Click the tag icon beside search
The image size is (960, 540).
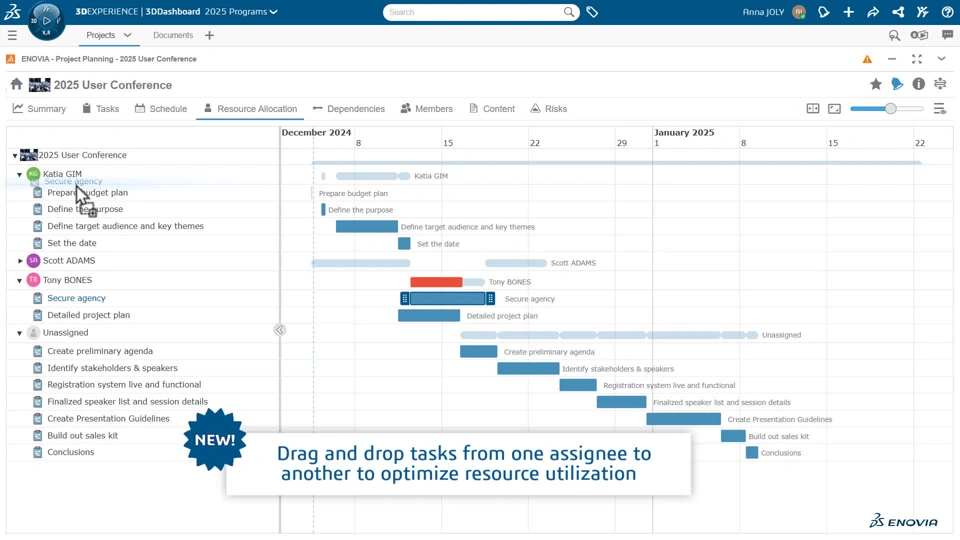(x=592, y=12)
